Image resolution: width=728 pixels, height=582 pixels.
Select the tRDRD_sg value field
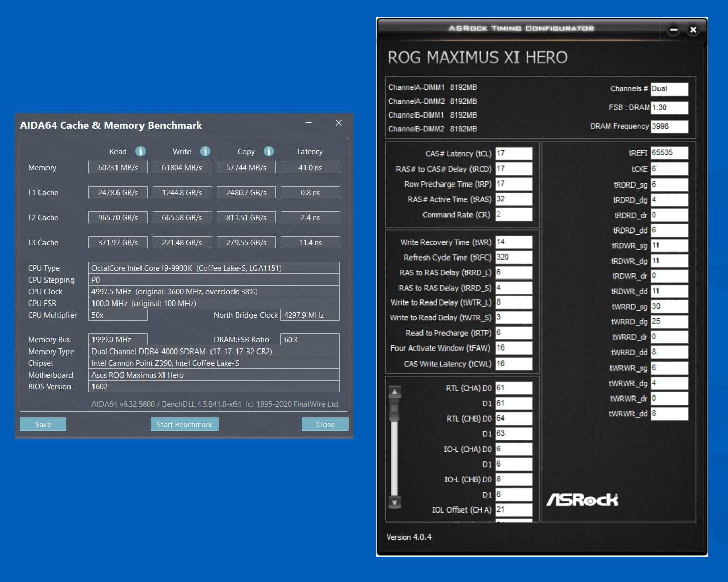coord(669,184)
